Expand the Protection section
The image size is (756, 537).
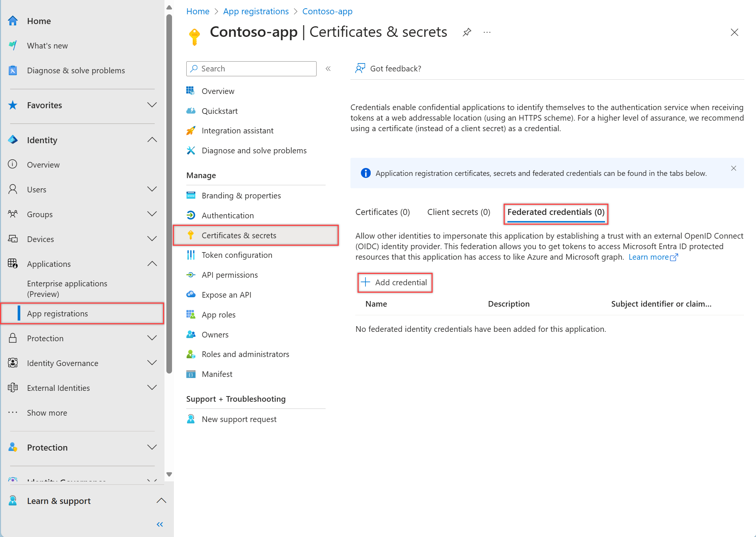pos(152,338)
